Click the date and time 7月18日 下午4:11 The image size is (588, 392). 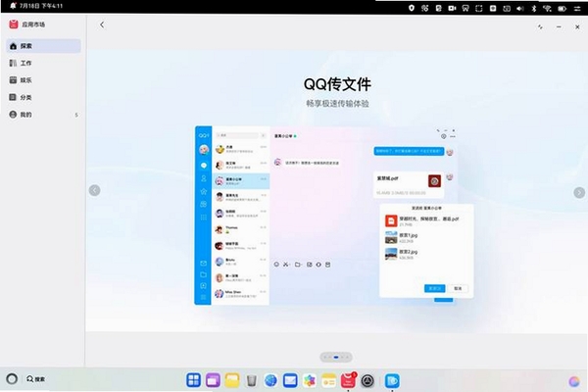41,6
